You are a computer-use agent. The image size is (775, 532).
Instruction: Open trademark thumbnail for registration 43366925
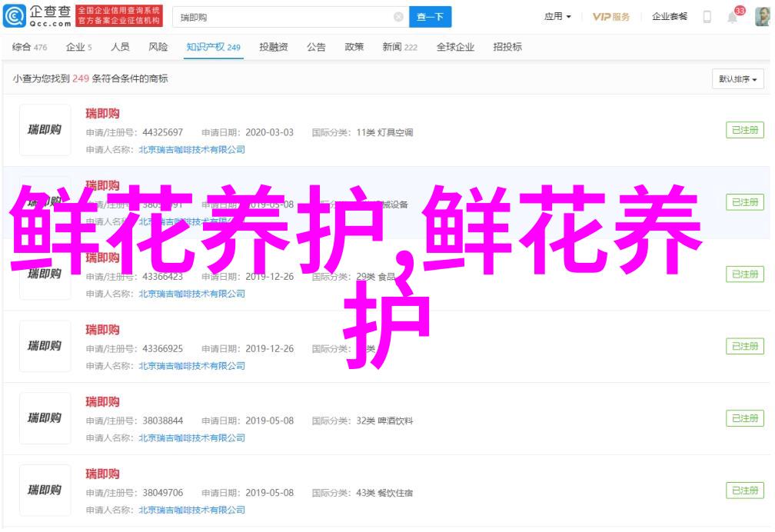click(x=45, y=346)
